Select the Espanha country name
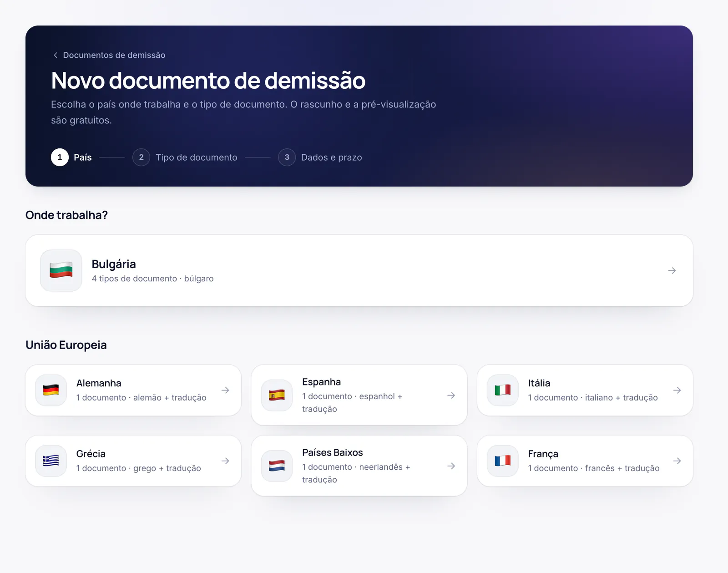This screenshot has width=728, height=573. [321, 382]
